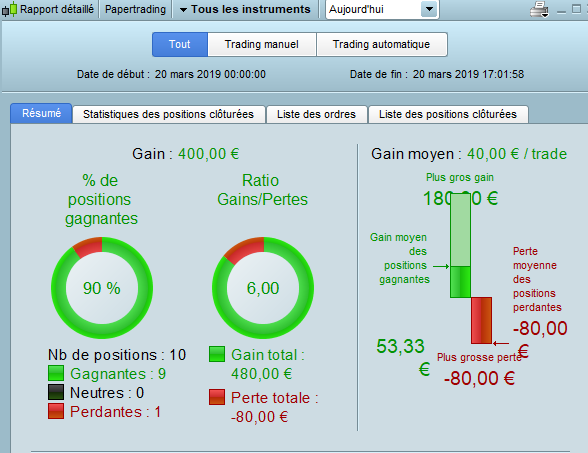This screenshot has width=588, height=453.
Task: Open Statistiques des positions clôturées tab
Action: [x=168, y=114]
